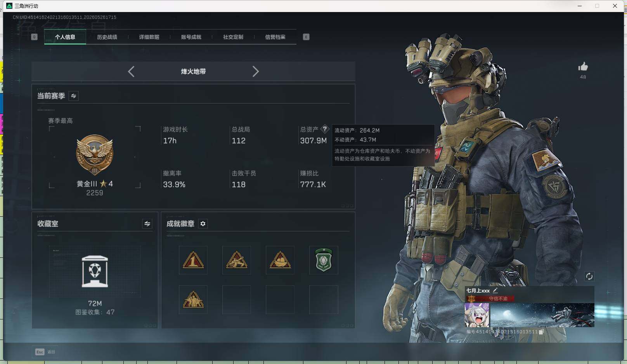This screenshot has width=627, height=364.
Task: Edit the nickname 七月上xxx with pencil icon
Action: (495, 290)
